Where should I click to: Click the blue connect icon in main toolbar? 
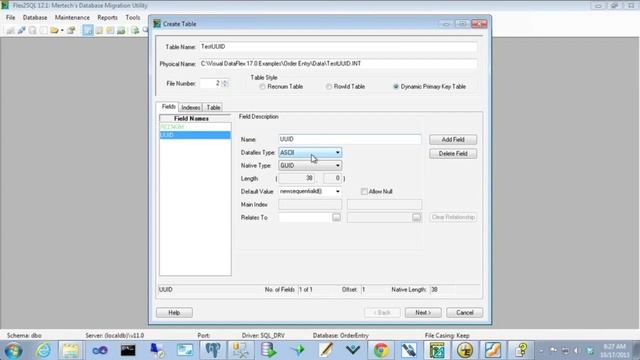(21, 30)
